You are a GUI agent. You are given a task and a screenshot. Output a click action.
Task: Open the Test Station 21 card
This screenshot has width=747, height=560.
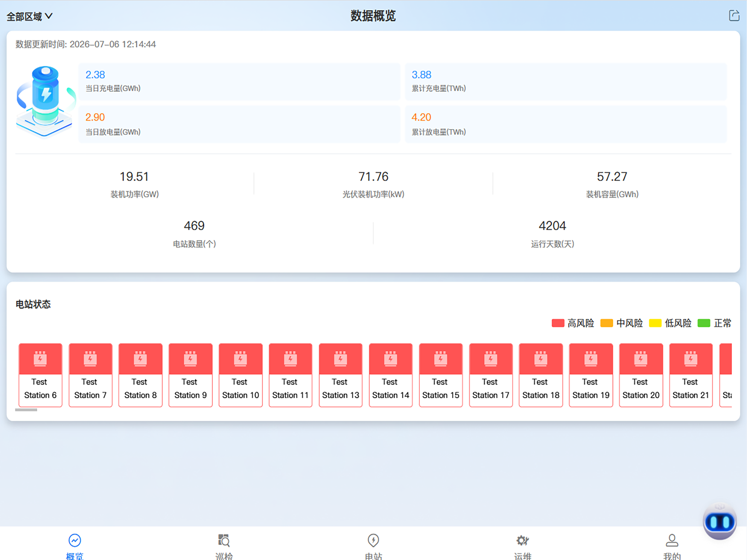[691, 375]
